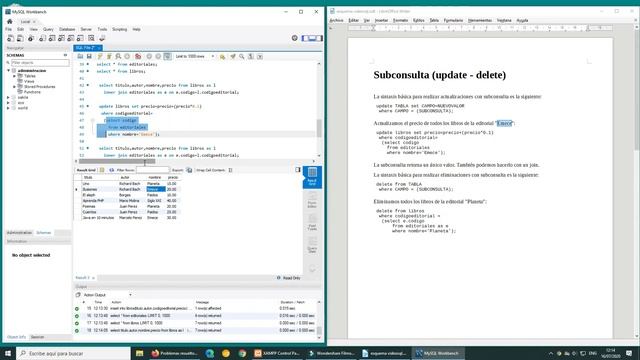Create new stored procedure icon in toolbar
The height and width of the screenshot is (360, 640).
point(71,38)
